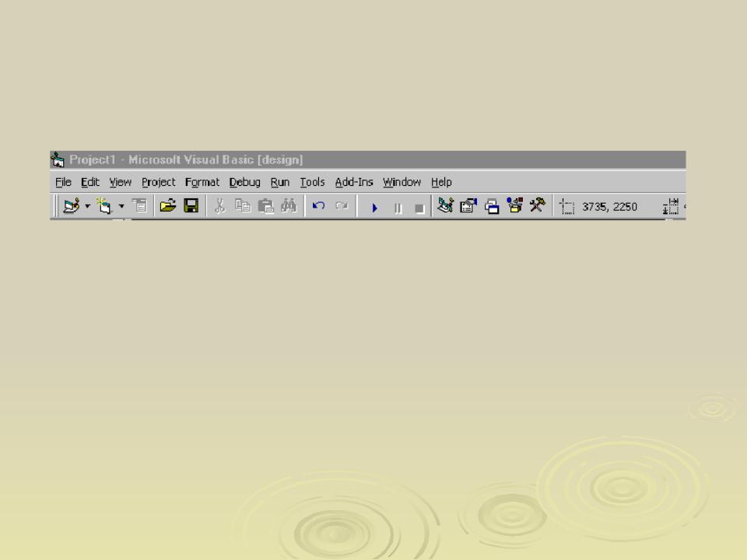The height and width of the screenshot is (560, 747).
Task: Open the Object Browser icon
Action: point(514,205)
